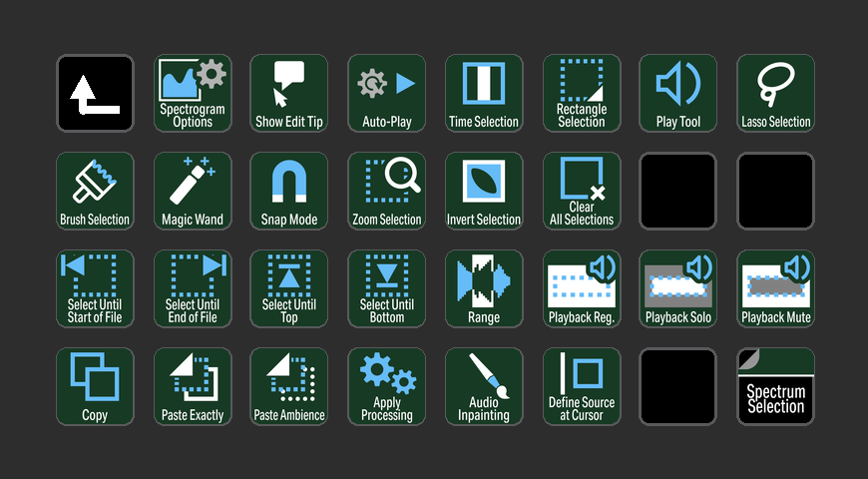Click Paste Ambience
This screenshot has height=479, width=868.
point(289,386)
